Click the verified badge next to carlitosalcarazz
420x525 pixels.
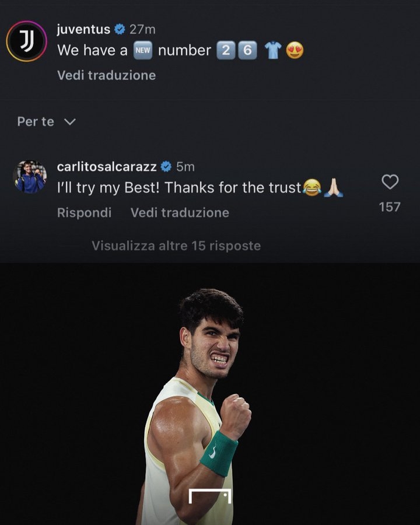pos(166,166)
